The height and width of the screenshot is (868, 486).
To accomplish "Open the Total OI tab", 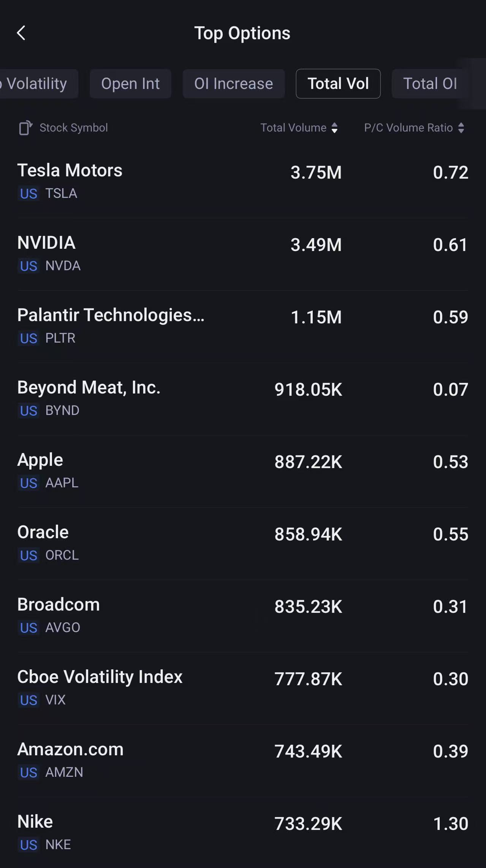I will coord(430,84).
